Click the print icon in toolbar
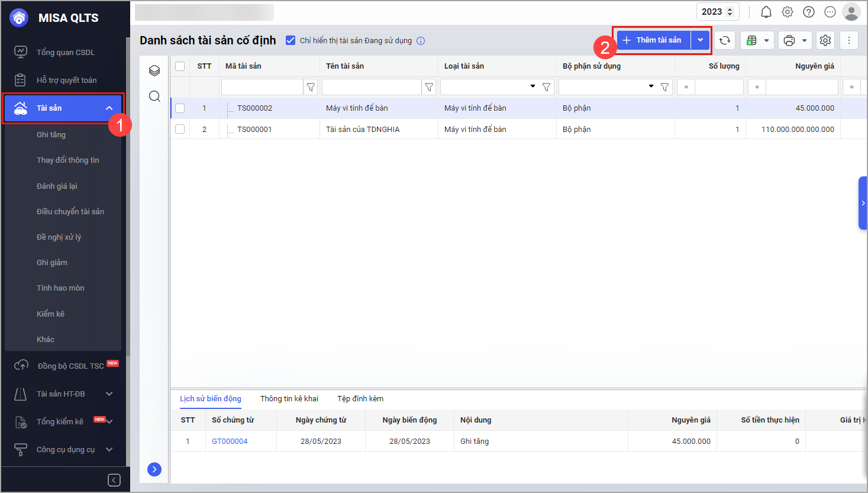This screenshot has width=868, height=493. [789, 40]
